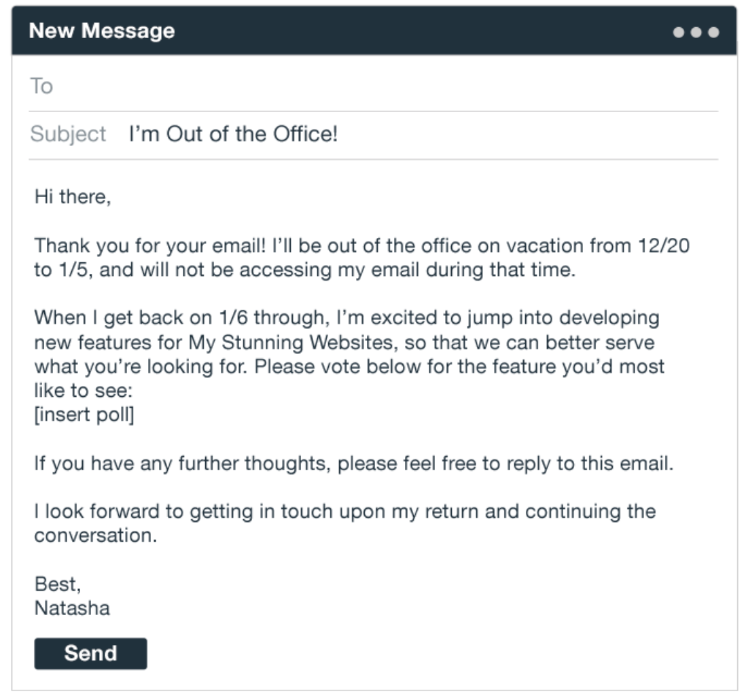Click the New Message title bar
Screen dimensions: 746x700
click(x=102, y=31)
